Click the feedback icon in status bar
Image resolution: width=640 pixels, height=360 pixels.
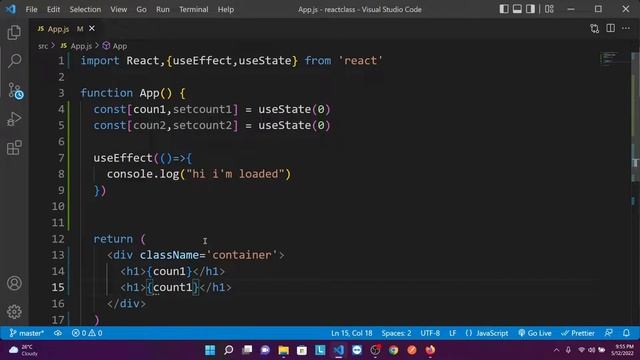click(609, 333)
